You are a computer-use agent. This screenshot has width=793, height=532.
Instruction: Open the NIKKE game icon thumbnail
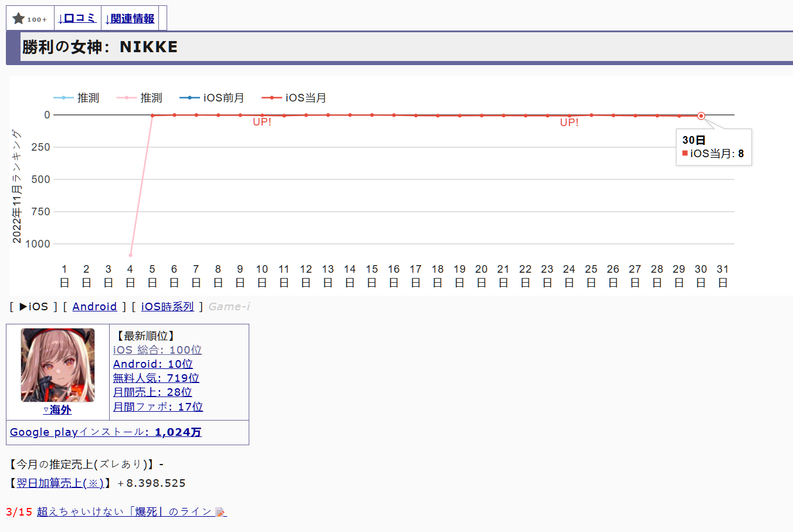coord(57,365)
